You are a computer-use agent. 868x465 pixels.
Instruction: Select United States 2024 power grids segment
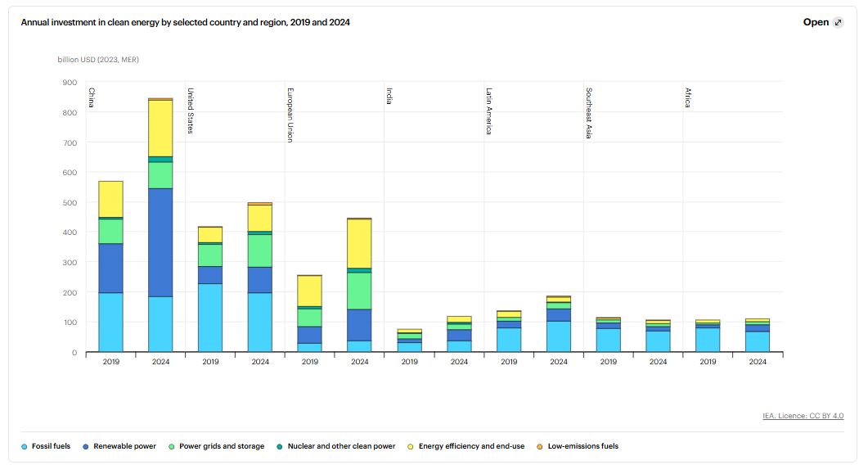[260, 251]
